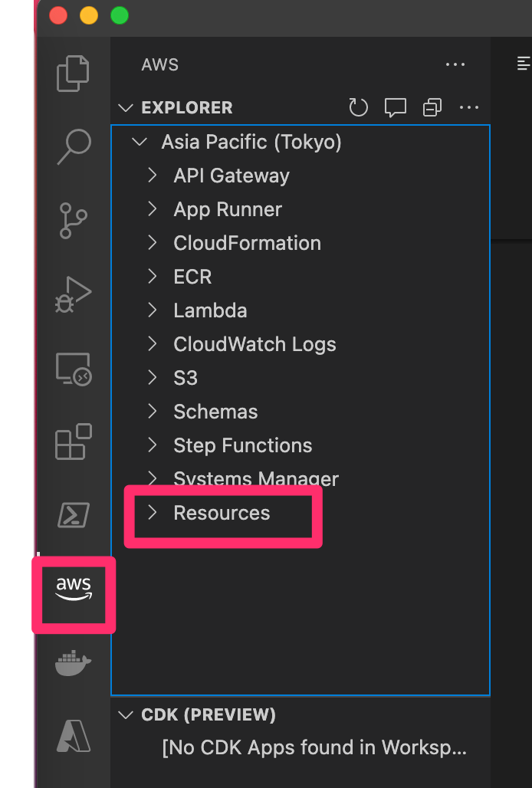The width and height of the screenshot is (532, 788).
Task: Collapse the Asia Pacific (Tokyo) region
Action: coord(140,142)
